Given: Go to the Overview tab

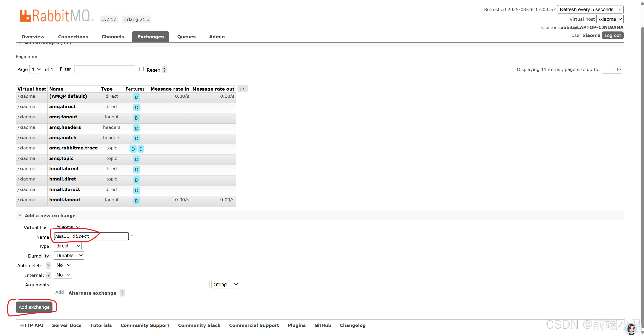Looking at the screenshot, I should click(x=33, y=37).
